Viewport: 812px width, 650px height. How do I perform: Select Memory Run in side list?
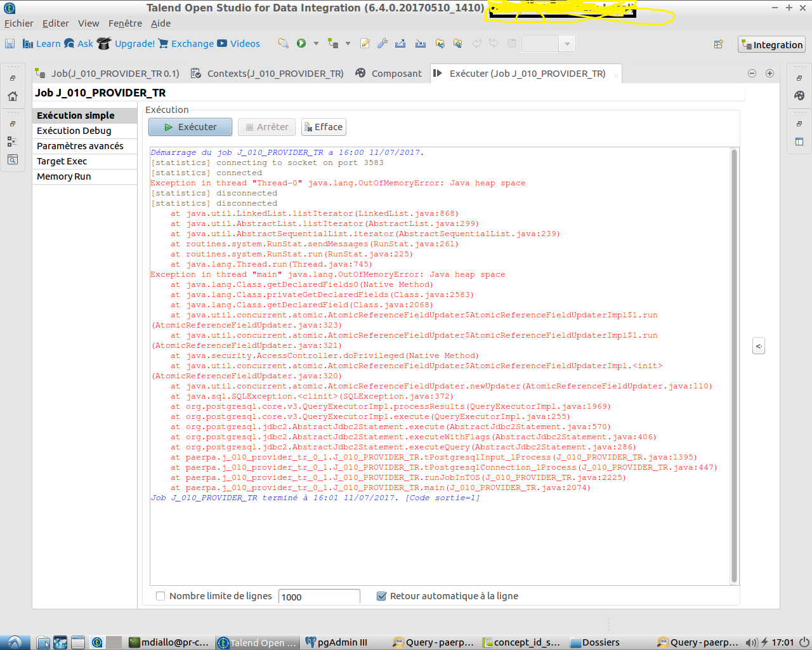point(84,176)
